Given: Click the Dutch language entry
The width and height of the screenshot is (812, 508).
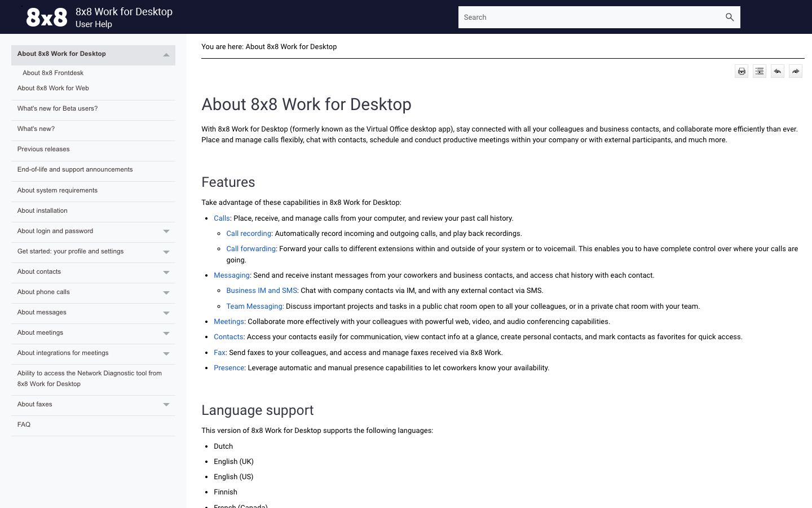Looking at the screenshot, I should pos(223,446).
